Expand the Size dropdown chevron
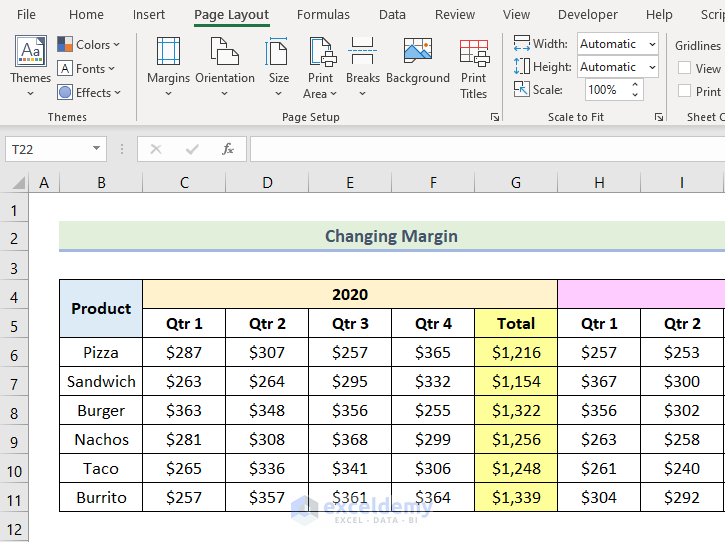Image resolution: width=725 pixels, height=542 pixels. click(x=278, y=94)
